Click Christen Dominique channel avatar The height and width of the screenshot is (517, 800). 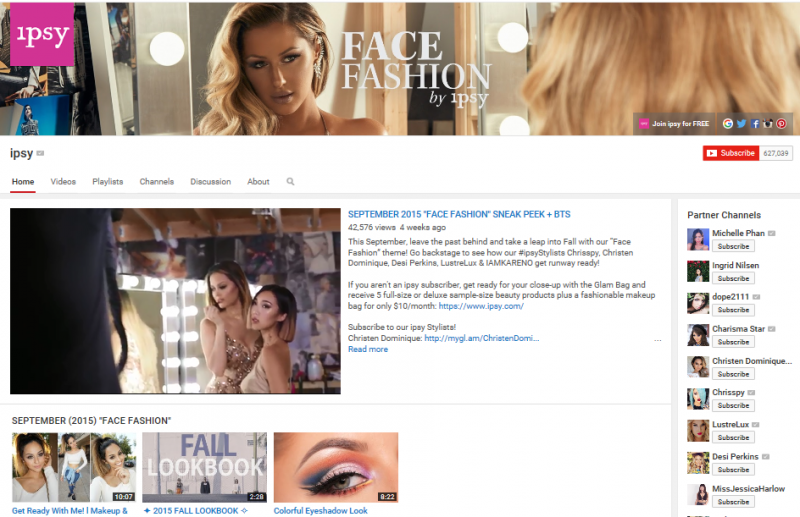[x=697, y=367]
